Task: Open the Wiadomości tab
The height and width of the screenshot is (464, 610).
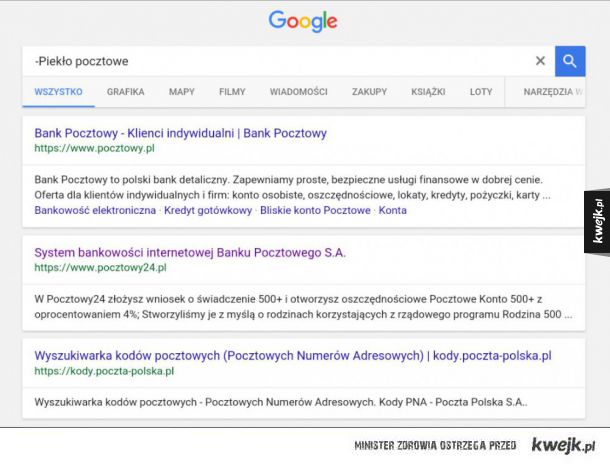Action: point(298,92)
